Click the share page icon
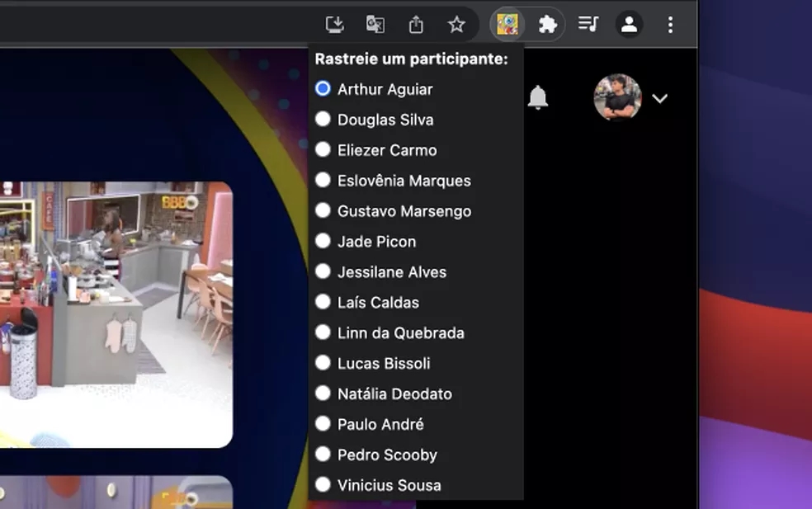The width and height of the screenshot is (812, 509). [416, 25]
